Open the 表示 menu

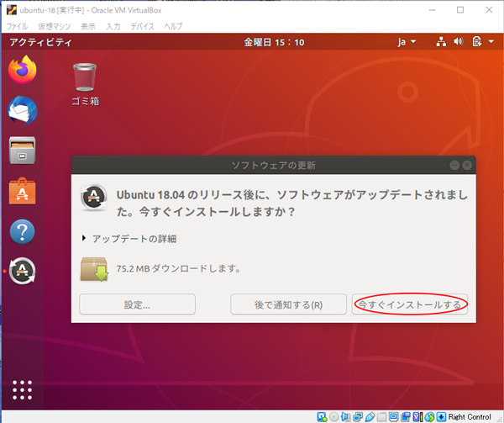click(88, 26)
